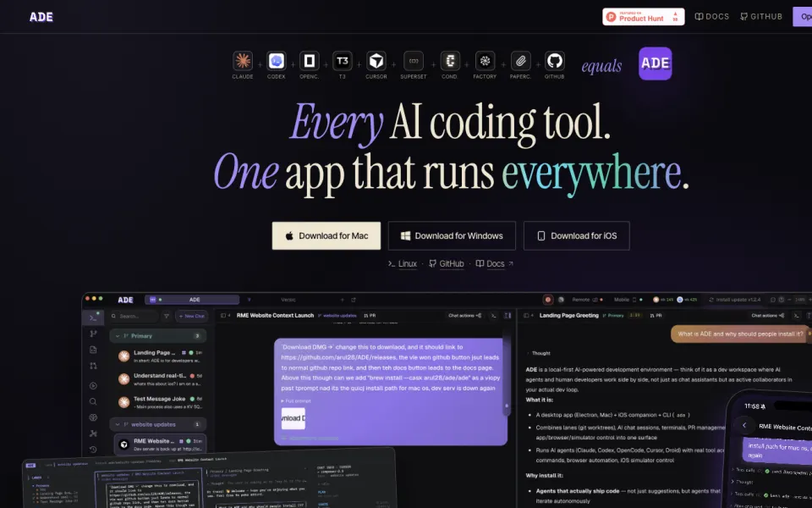This screenshot has width=812, height=508.
Task: Click the T3 tool icon
Action: pyautogui.click(x=343, y=61)
